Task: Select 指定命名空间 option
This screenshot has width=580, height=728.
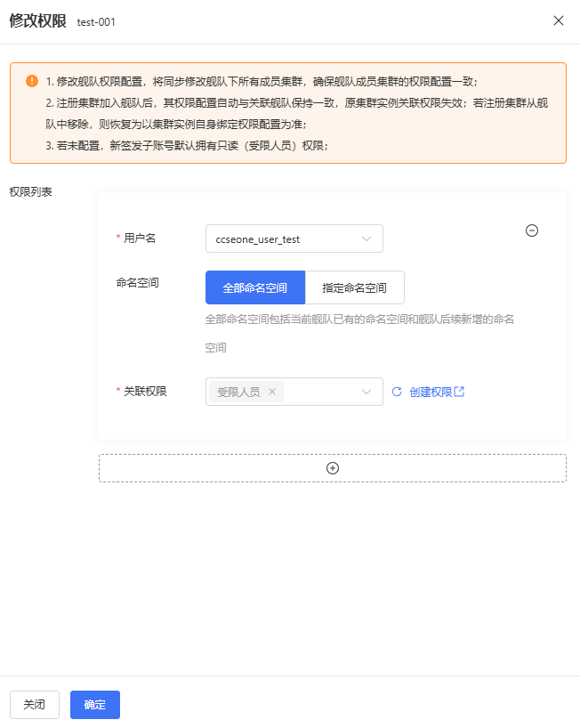Action: 355,287
